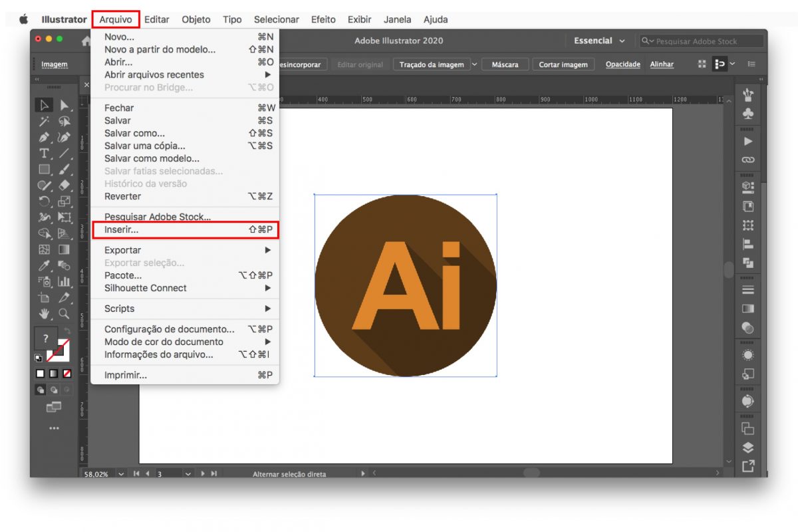This screenshot has height=532, width=798.
Task: Reset to default fill and stroke
Action: (x=38, y=358)
